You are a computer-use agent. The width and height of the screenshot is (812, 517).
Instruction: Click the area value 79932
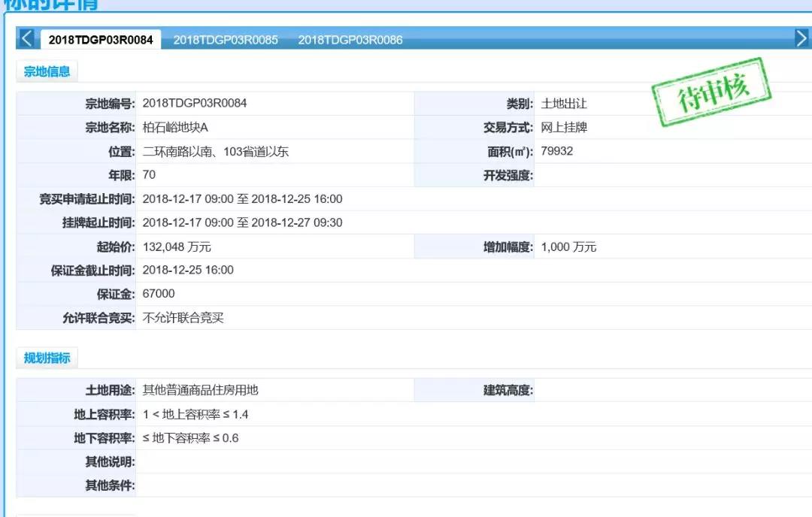[556, 151]
